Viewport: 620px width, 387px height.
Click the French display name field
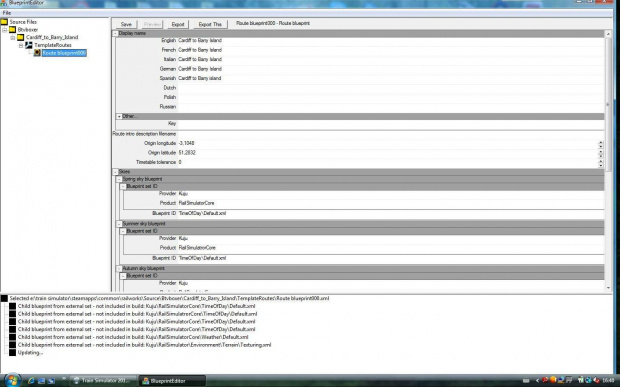tap(391, 50)
